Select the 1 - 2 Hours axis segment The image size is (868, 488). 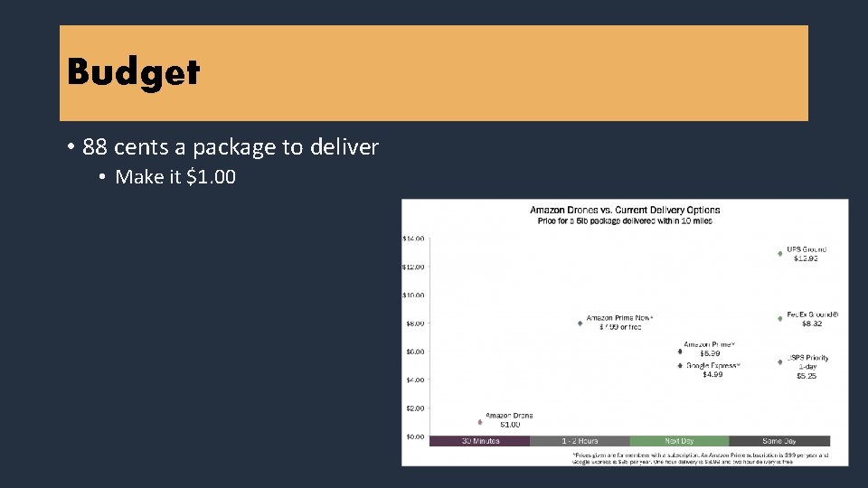[x=579, y=441]
